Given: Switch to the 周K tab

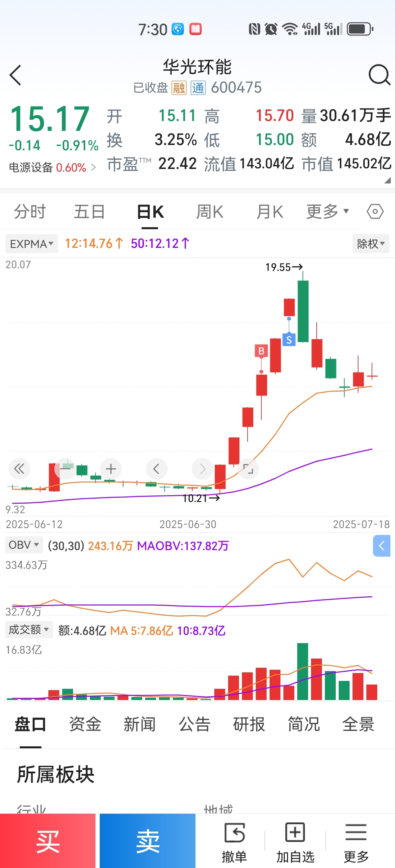Looking at the screenshot, I should 210,212.
